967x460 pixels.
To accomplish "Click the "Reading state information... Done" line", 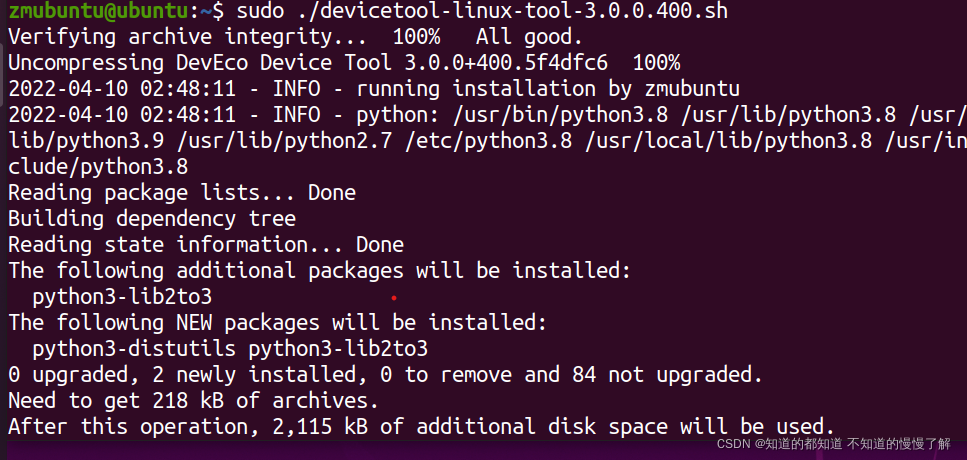I will [x=205, y=244].
